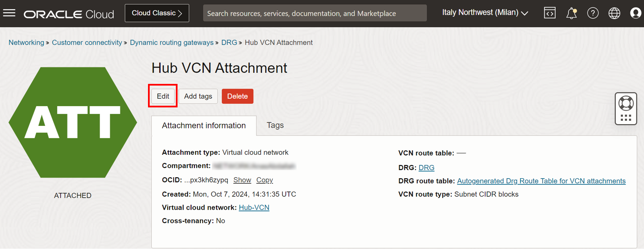Open the Hub-VCN virtual cloud network link
This screenshot has height=249, width=644.
[x=254, y=208]
